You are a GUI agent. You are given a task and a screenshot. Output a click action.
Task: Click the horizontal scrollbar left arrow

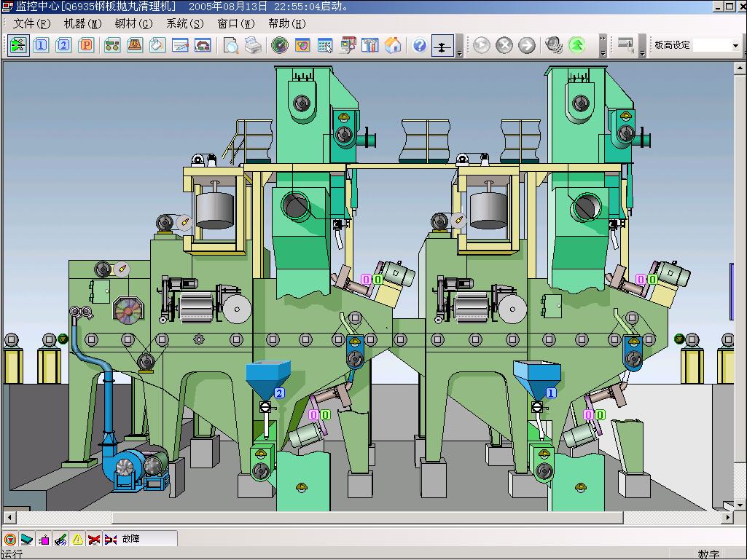click(8, 517)
